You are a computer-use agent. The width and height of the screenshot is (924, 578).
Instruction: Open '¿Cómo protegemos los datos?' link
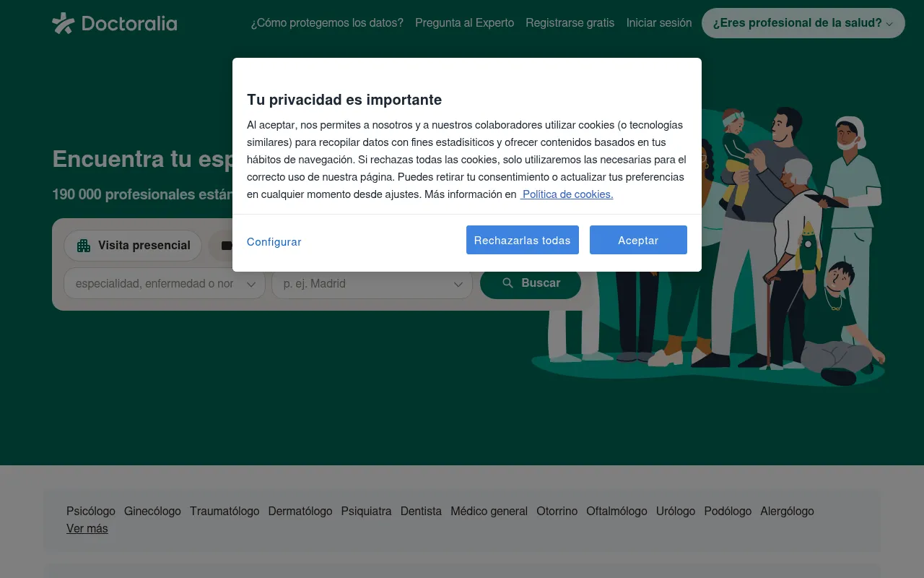coord(327,23)
